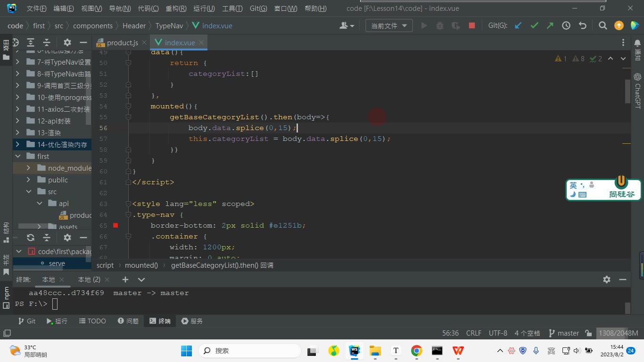Fold the mounted() code block
644x362 pixels.
pyautogui.click(x=129, y=107)
